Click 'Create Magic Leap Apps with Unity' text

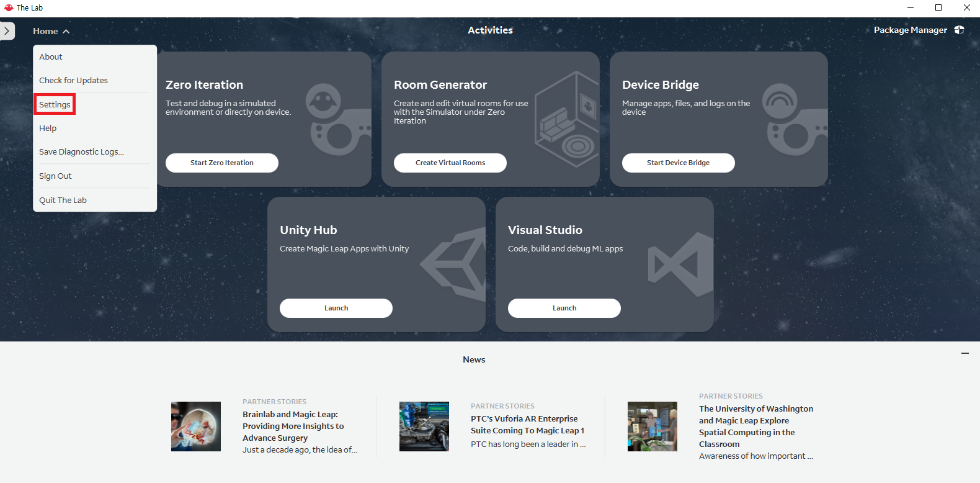[x=344, y=248]
